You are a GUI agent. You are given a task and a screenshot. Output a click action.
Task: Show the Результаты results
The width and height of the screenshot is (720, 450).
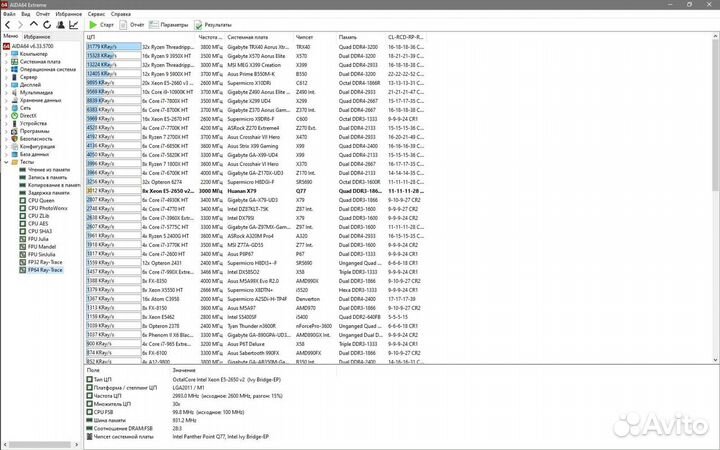(214, 24)
